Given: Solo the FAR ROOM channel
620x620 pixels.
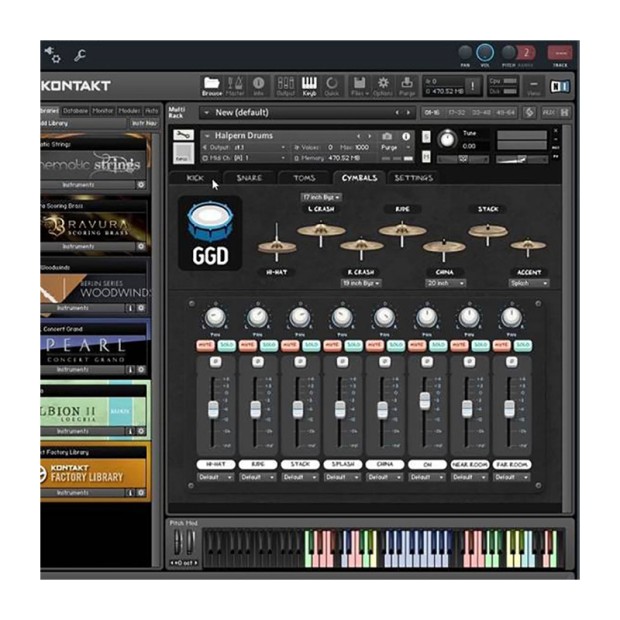Looking at the screenshot, I should [523, 345].
